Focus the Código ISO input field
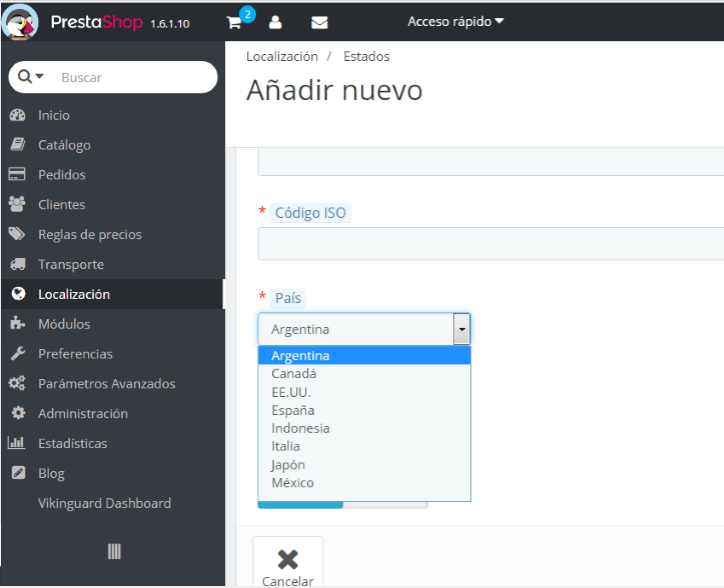 [490, 243]
